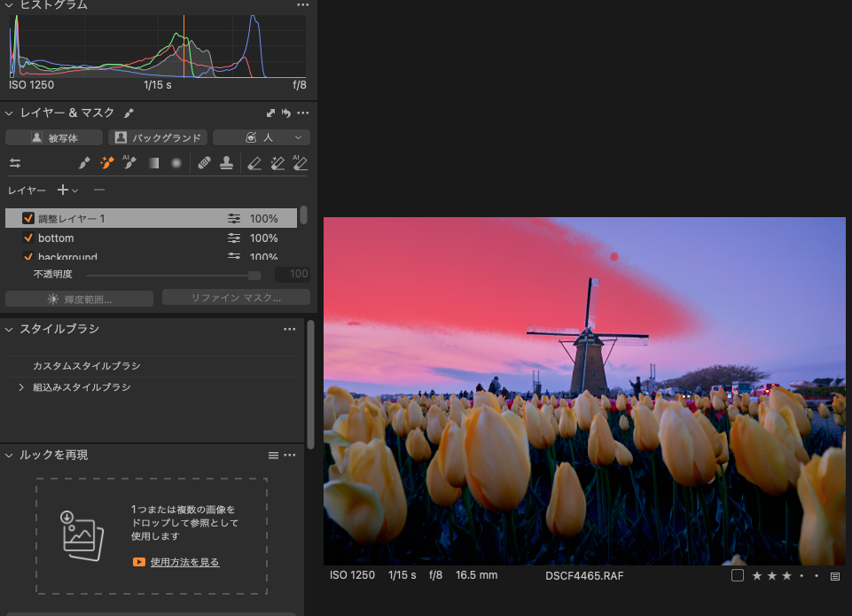Open the ヒストグラム panel options menu
This screenshot has width=852, height=616.
(x=302, y=5)
